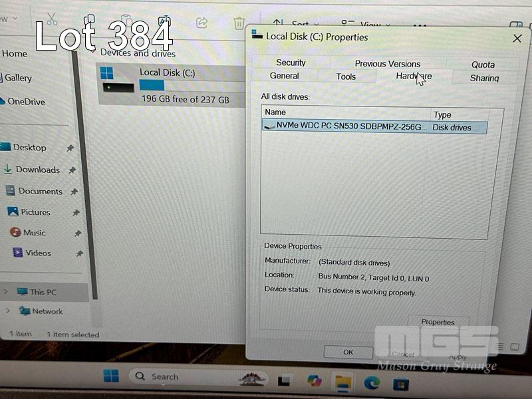
Task: Open Copilot from the taskbar
Action: [x=313, y=381]
